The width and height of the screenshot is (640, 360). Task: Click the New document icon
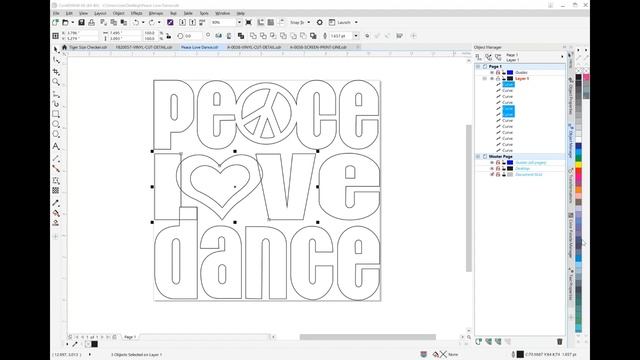56,22
